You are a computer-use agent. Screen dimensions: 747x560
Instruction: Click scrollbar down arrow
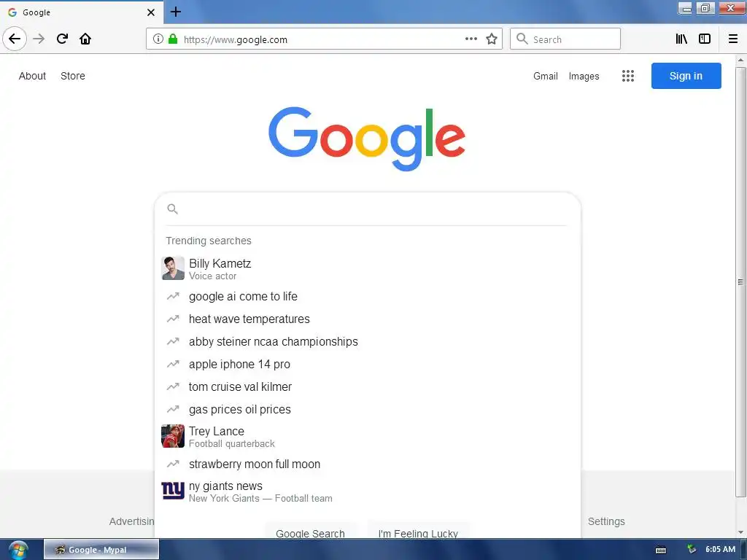click(x=740, y=532)
